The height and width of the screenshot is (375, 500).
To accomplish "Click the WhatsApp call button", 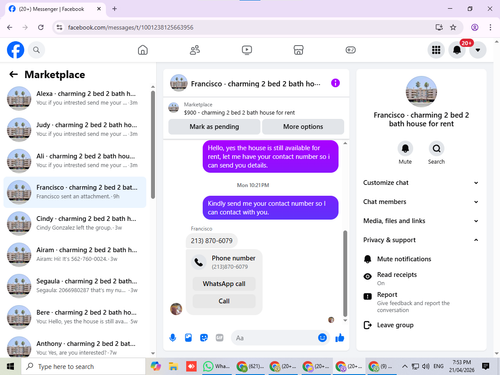I will point(224,284).
